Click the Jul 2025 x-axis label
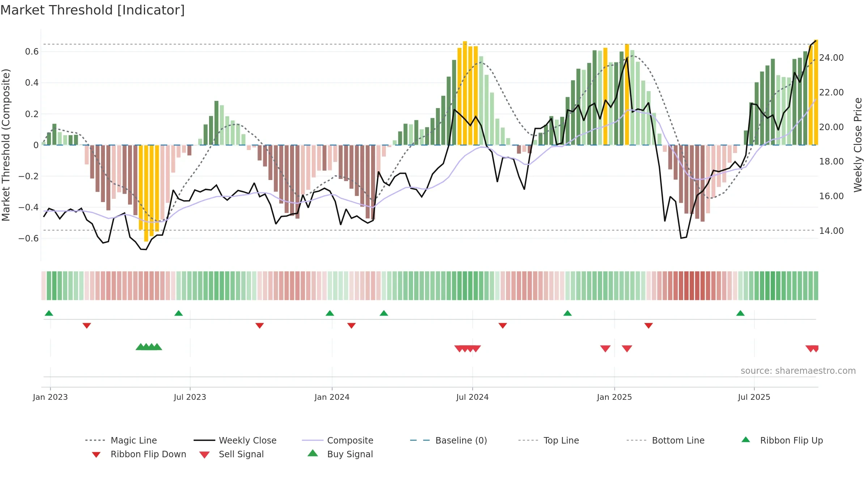 [x=754, y=397]
